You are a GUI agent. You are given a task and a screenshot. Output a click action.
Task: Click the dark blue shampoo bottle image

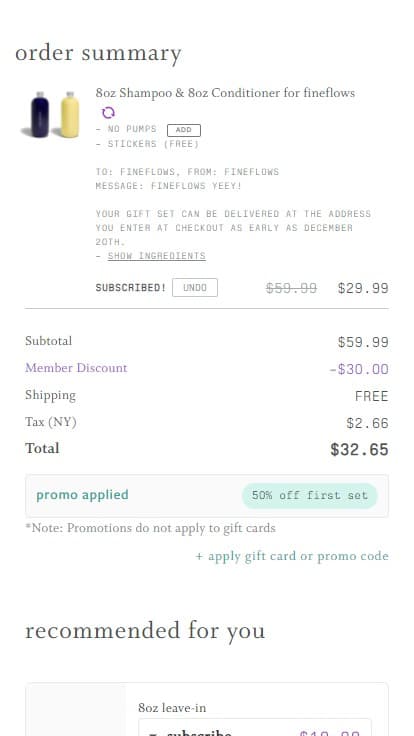(x=39, y=115)
